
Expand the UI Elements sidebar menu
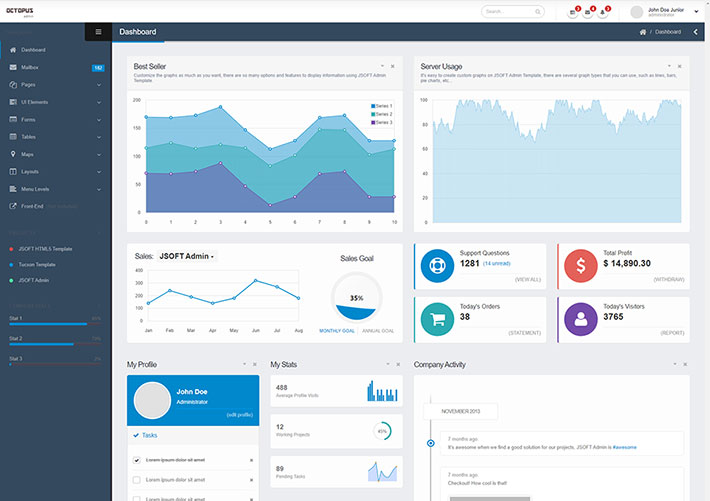pyautogui.click(x=55, y=102)
